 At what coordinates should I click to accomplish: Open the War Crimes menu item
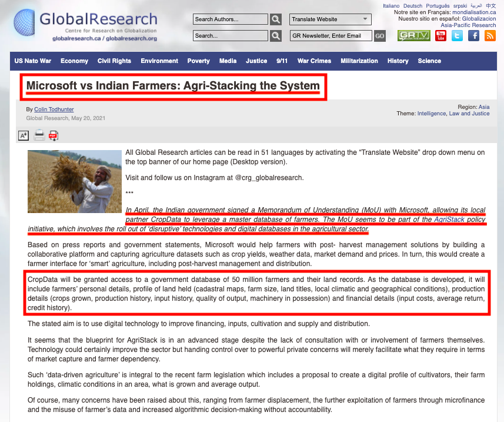tap(315, 61)
